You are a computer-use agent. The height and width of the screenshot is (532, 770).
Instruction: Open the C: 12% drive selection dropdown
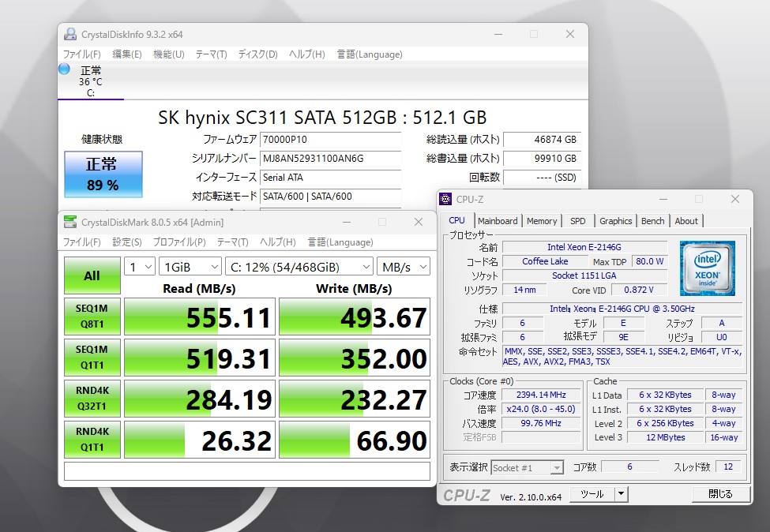299,267
